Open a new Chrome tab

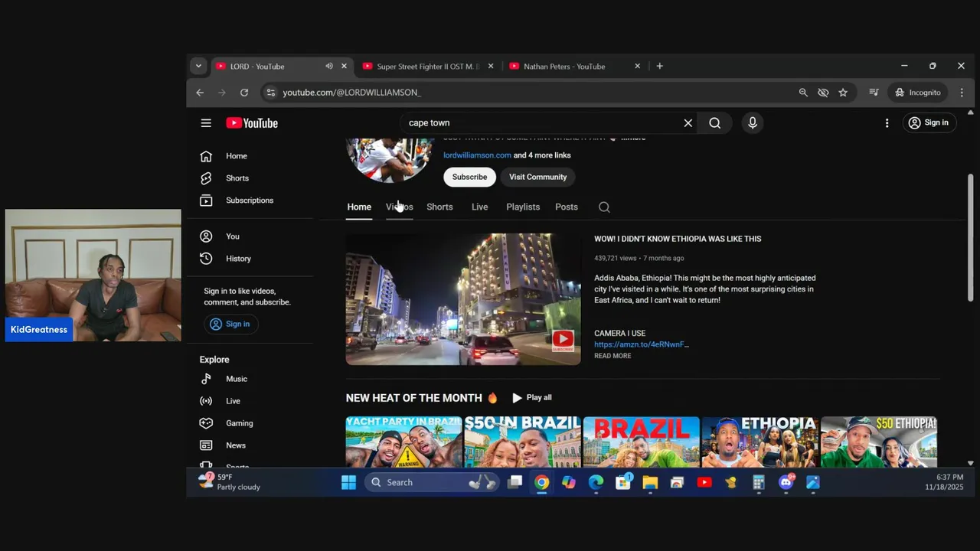click(x=659, y=66)
